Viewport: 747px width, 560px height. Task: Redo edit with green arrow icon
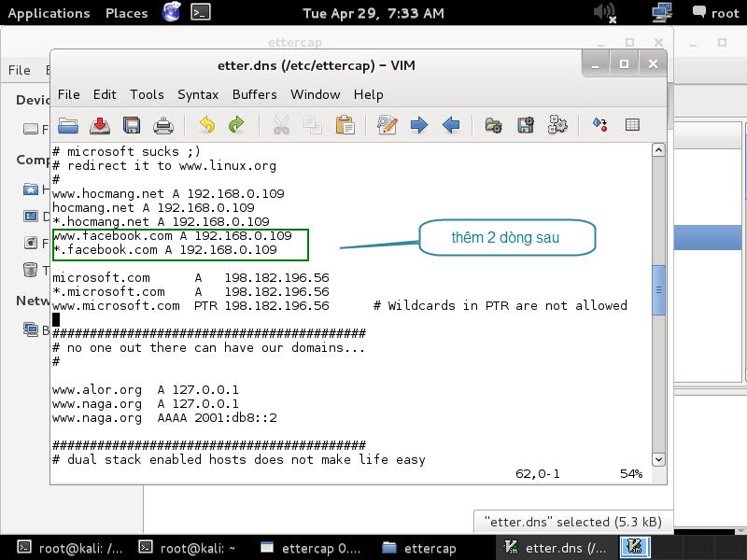237,126
